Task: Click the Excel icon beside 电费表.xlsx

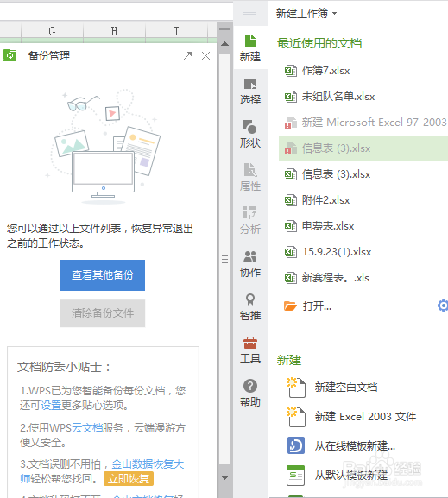Action: [x=290, y=226]
